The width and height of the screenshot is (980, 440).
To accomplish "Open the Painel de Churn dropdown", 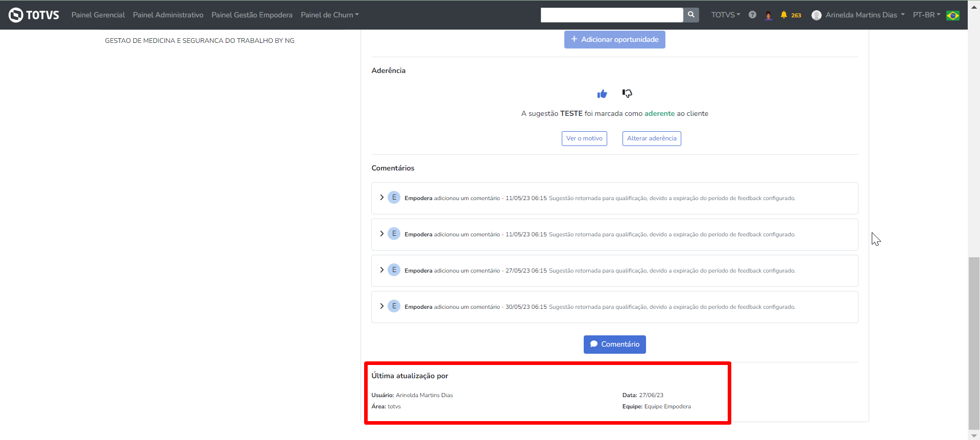I will tap(330, 15).
